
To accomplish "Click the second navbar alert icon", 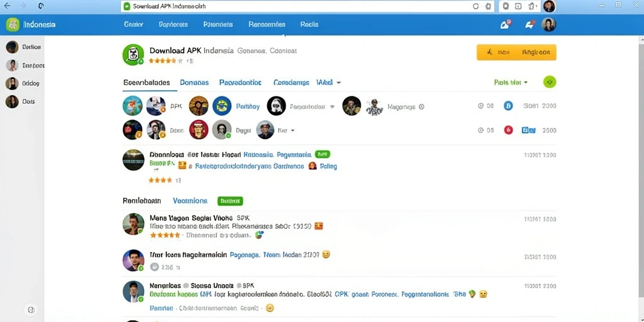I will pos(530,25).
